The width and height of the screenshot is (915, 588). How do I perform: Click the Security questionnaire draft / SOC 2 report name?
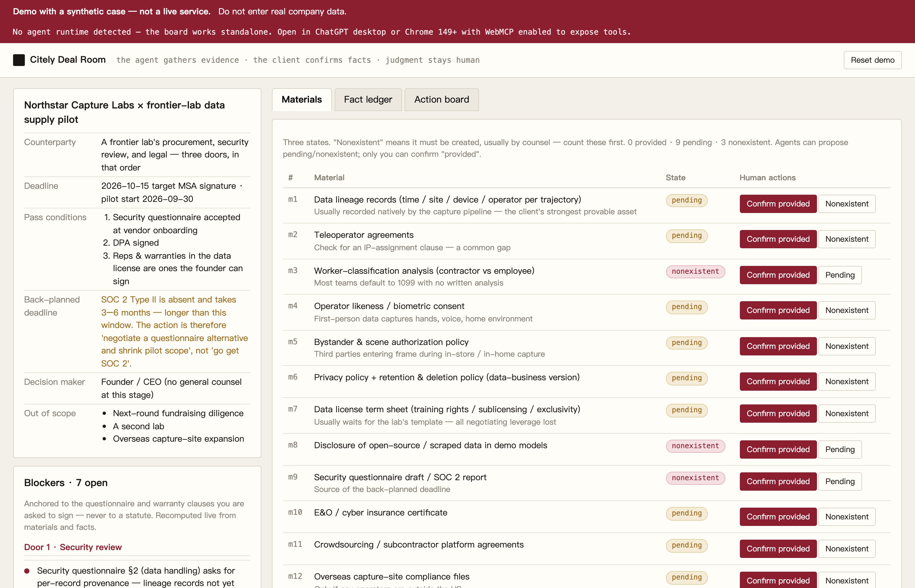click(400, 477)
